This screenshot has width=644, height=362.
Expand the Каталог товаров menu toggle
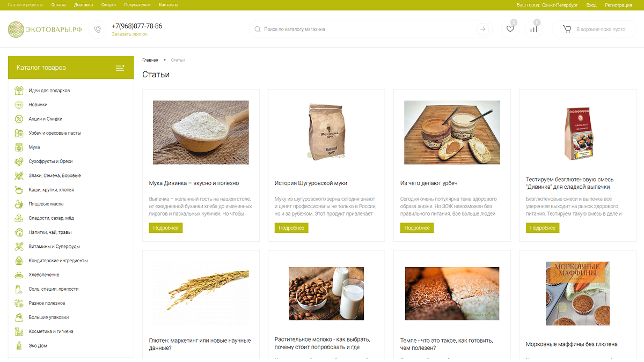click(x=120, y=68)
